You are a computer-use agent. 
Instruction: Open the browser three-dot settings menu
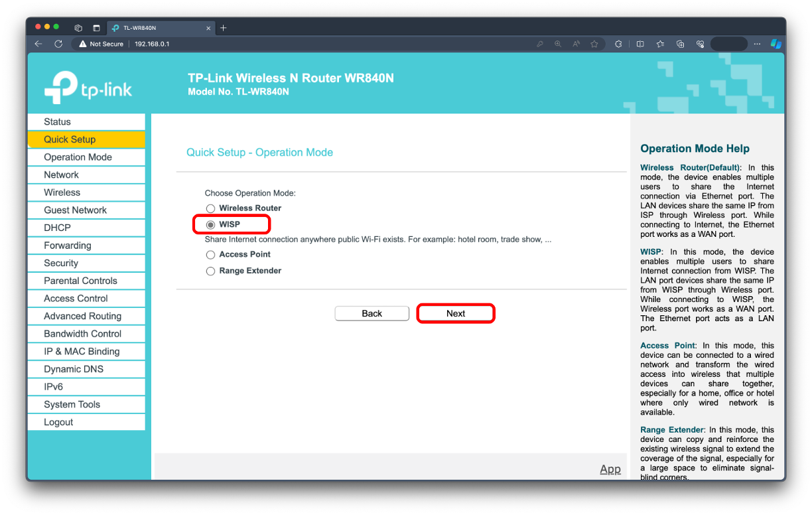click(x=758, y=44)
